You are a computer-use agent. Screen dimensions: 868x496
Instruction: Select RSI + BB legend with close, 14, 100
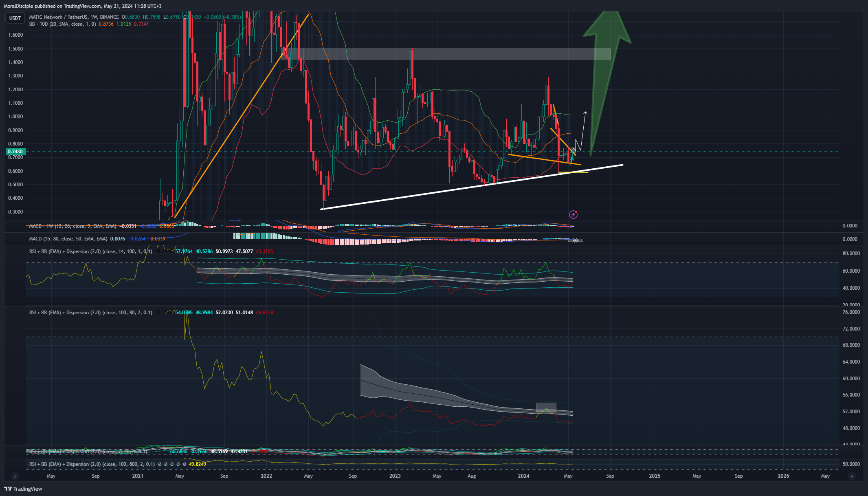pyautogui.click(x=90, y=251)
